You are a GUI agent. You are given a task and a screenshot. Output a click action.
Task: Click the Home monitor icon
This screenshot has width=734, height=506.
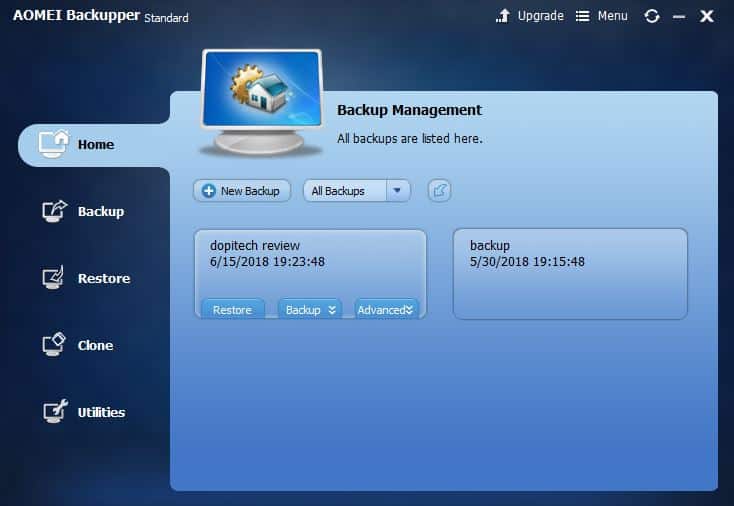(x=53, y=144)
